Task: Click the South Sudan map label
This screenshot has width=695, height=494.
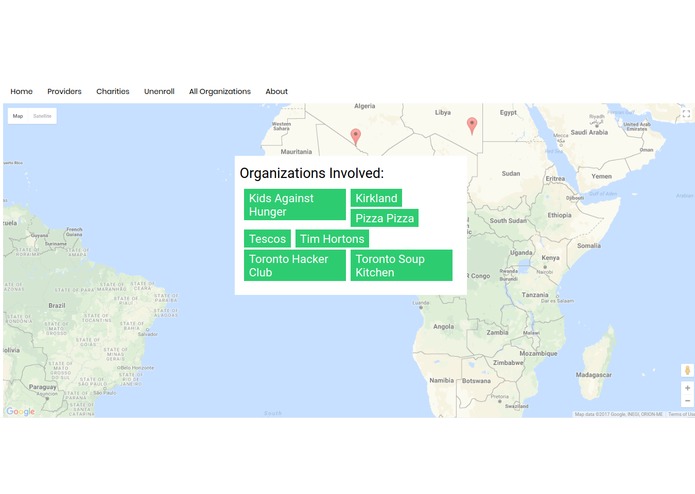Action: pos(508,220)
